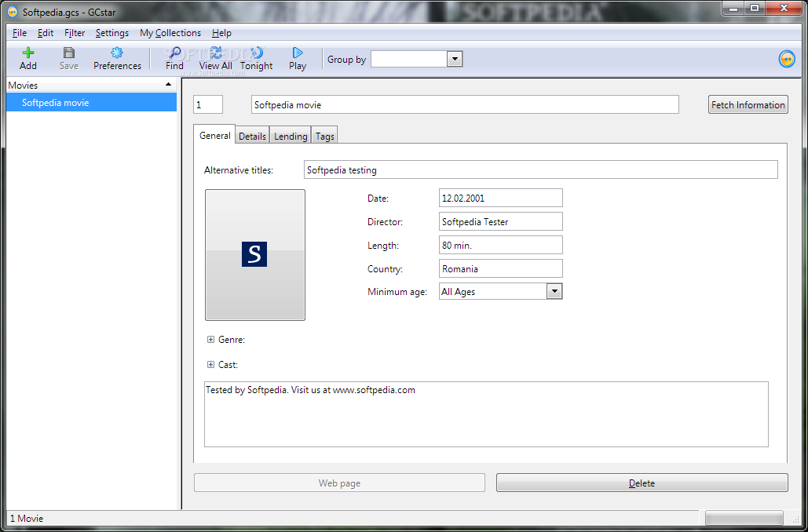Maximize the GCstar window
Screen dimensions: 808x532
point(755,8)
